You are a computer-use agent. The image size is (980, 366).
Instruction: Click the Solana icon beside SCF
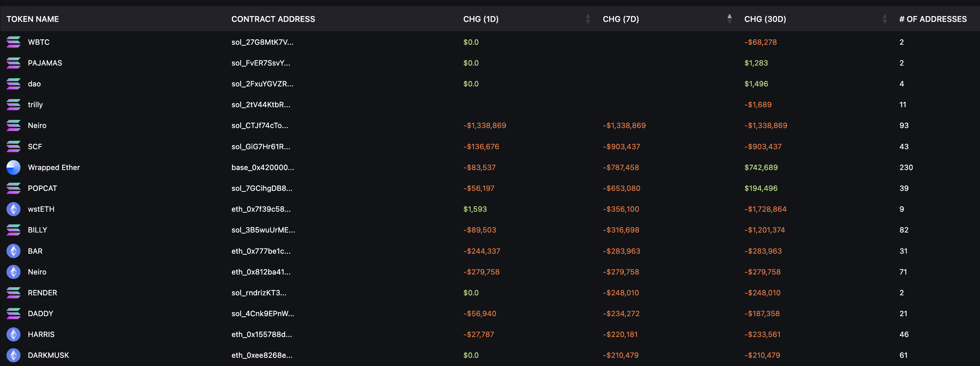[x=14, y=146]
